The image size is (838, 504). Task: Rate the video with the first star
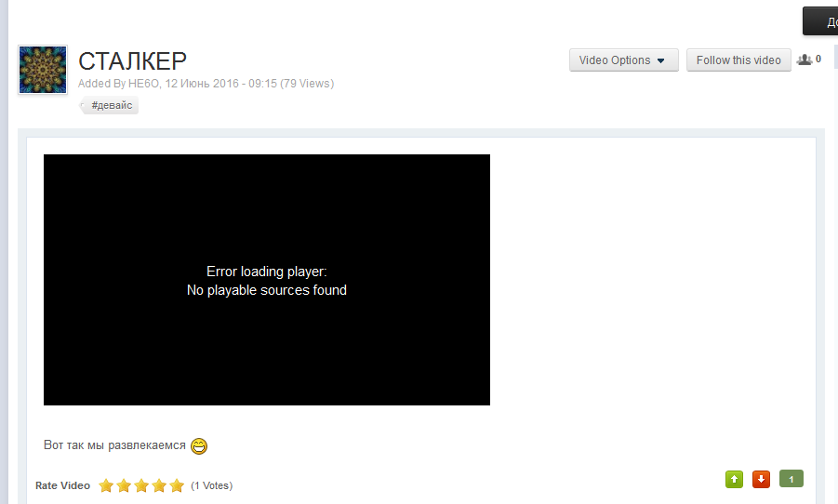106,485
